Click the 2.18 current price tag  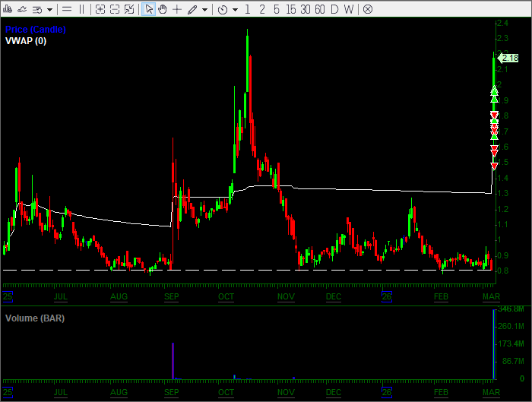coord(508,58)
